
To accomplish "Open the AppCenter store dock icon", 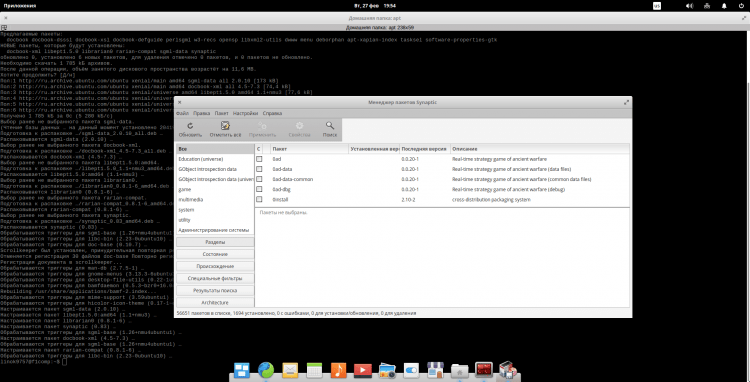I will coord(435,371).
